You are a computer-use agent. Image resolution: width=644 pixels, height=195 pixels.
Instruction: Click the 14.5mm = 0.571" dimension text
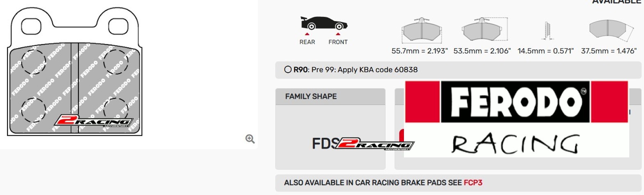click(546, 51)
